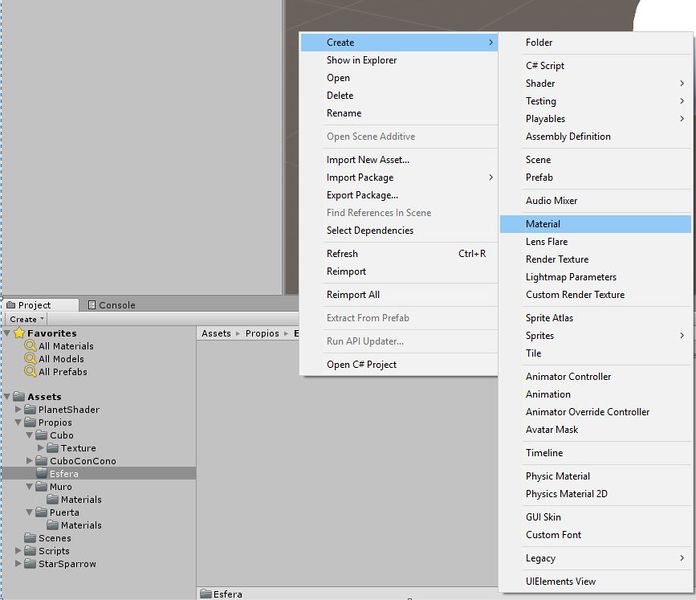This screenshot has height=600, width=696.
Task: Create a new Prefab
Action: pyautogui.click(x=595, y=178)
